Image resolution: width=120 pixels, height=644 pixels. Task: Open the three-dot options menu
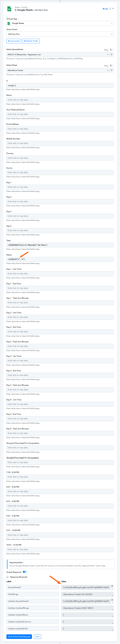110,9
